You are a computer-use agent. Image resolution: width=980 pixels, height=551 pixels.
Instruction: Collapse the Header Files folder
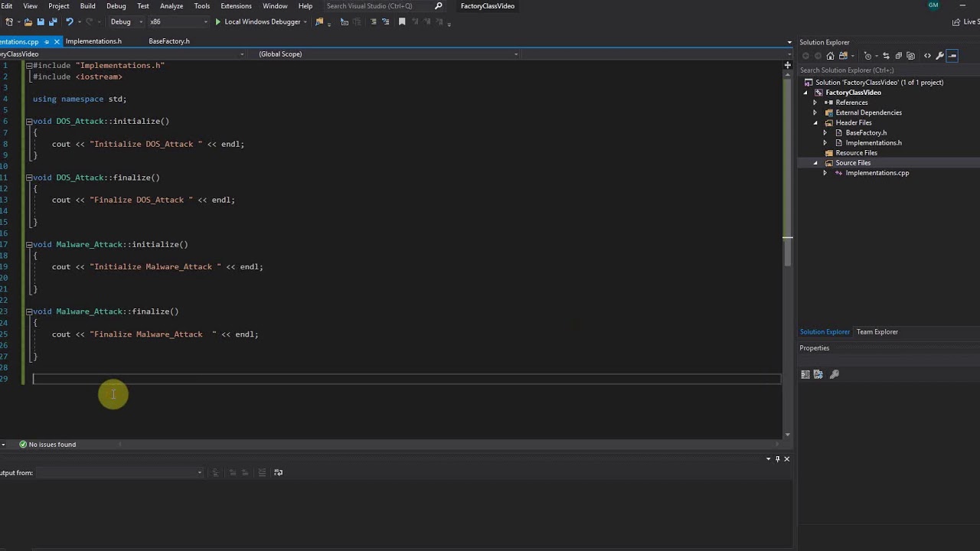[815, 122]
